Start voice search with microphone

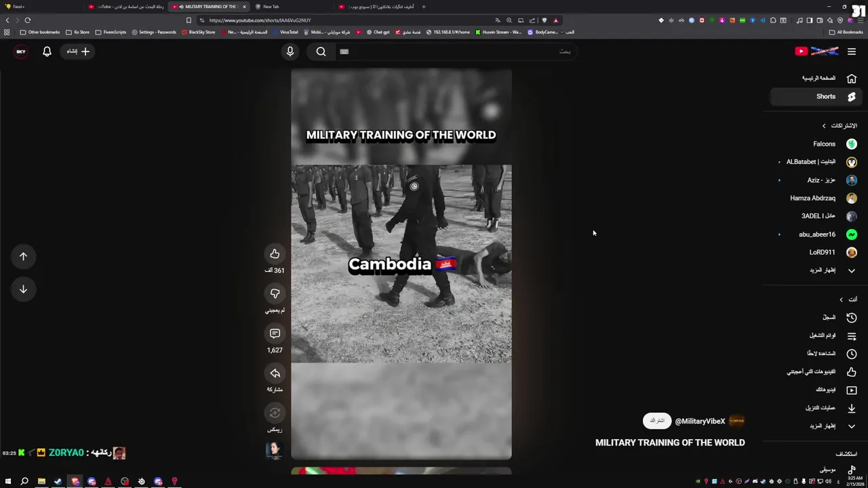coord(290,52)
